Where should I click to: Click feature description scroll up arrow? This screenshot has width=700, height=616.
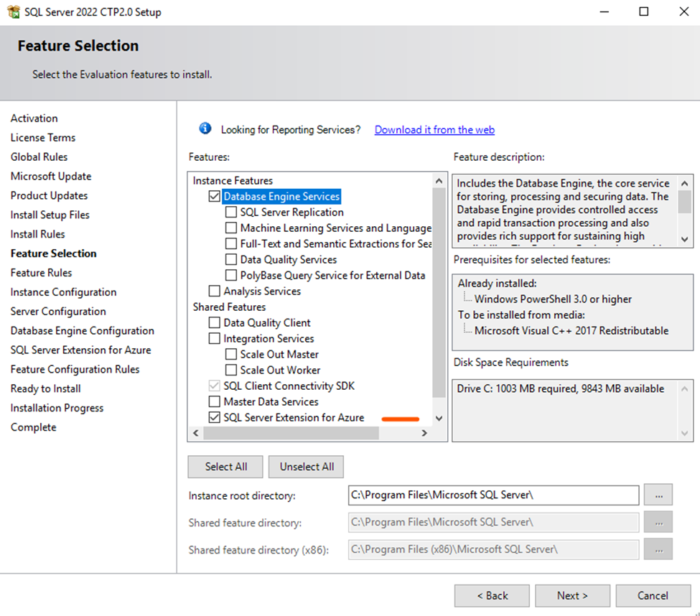(x=684, y=183)
